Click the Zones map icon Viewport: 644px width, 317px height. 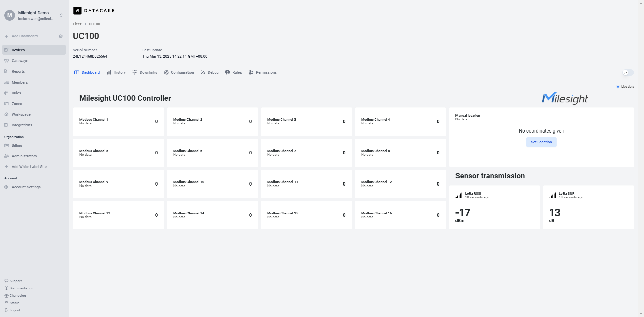6,104
